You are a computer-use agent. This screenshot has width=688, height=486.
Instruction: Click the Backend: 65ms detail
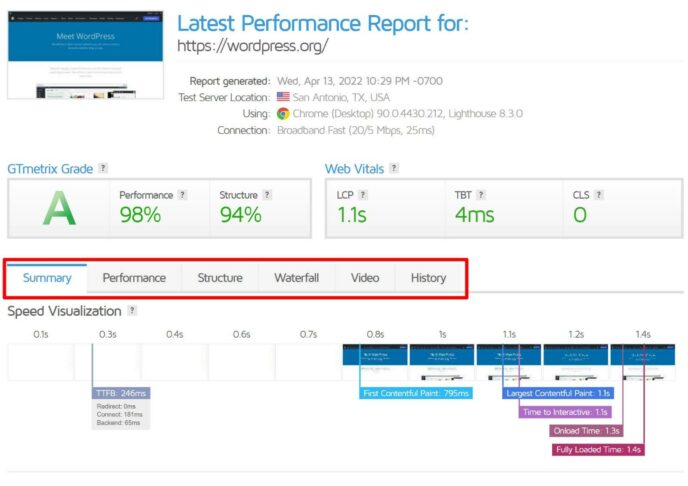pyautogui.click(x=118, y=423)
